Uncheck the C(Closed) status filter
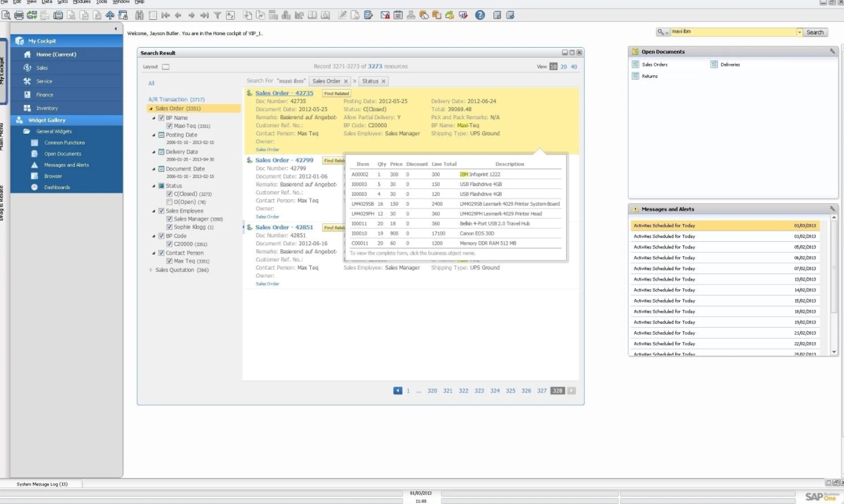This screenshot has height=504, width=844. pos(169,194)
